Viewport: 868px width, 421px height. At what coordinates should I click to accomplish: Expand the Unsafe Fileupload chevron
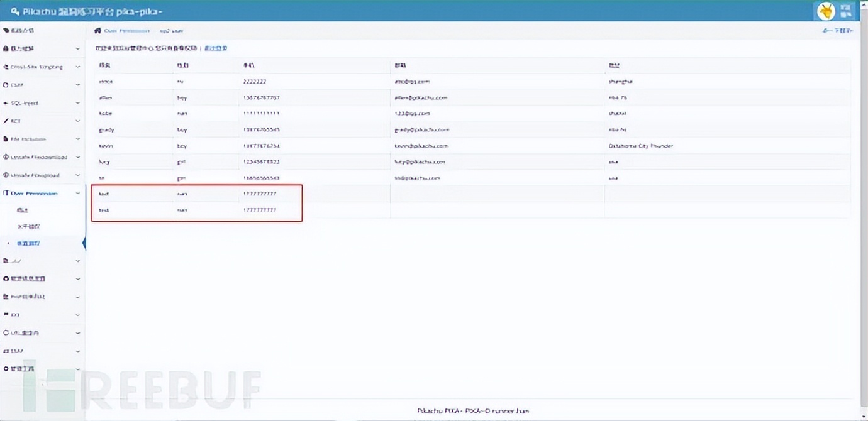click(78, 175)
